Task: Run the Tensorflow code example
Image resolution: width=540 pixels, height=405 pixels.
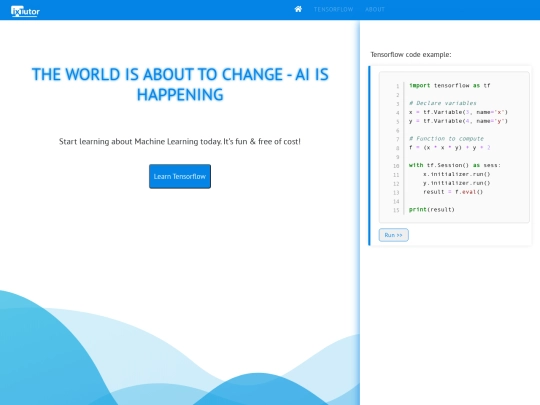Action: (394, 235)
